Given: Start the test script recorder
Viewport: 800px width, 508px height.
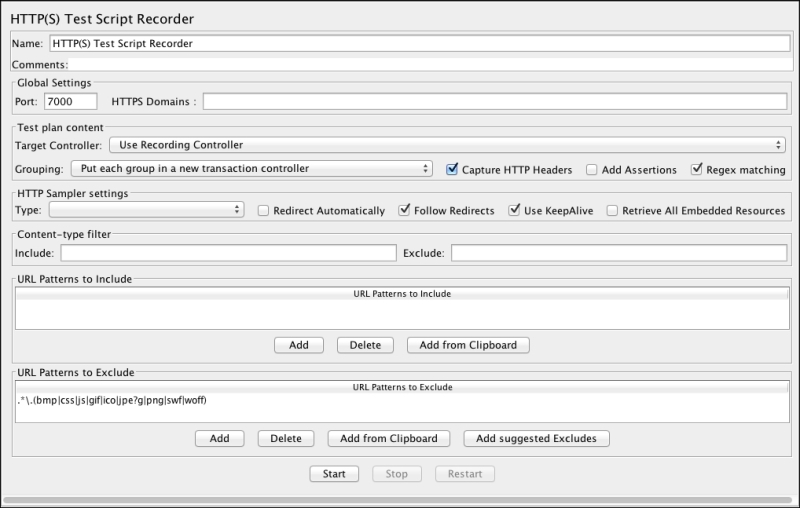Looking at the screenshot, I should tap(334, 474).
